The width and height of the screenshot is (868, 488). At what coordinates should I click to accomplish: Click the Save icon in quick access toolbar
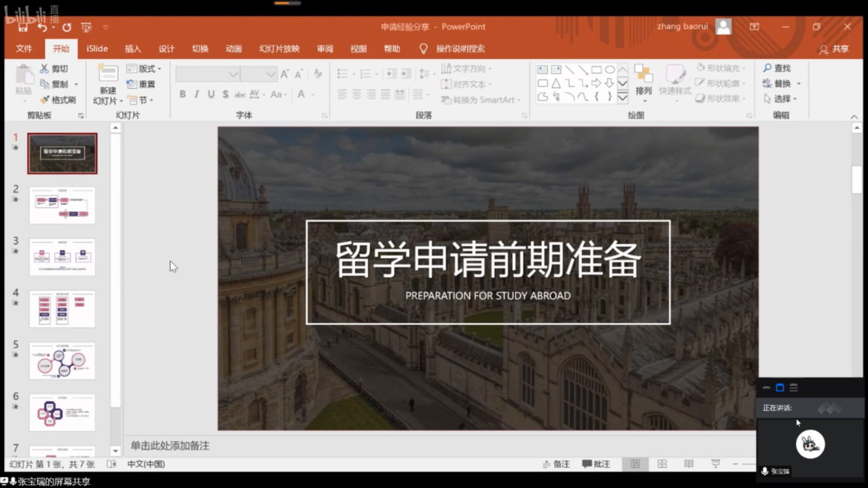[x=23, y=27]
